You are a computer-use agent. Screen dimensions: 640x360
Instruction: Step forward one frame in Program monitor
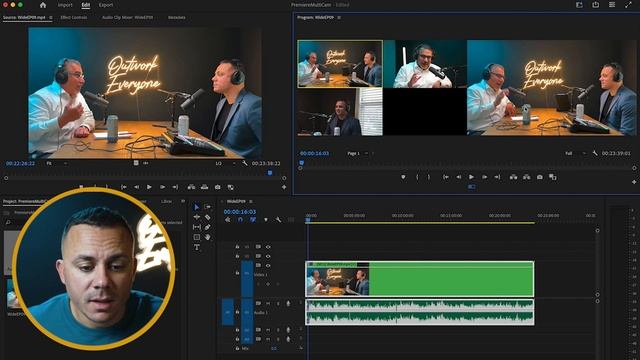tap(484, 177)
